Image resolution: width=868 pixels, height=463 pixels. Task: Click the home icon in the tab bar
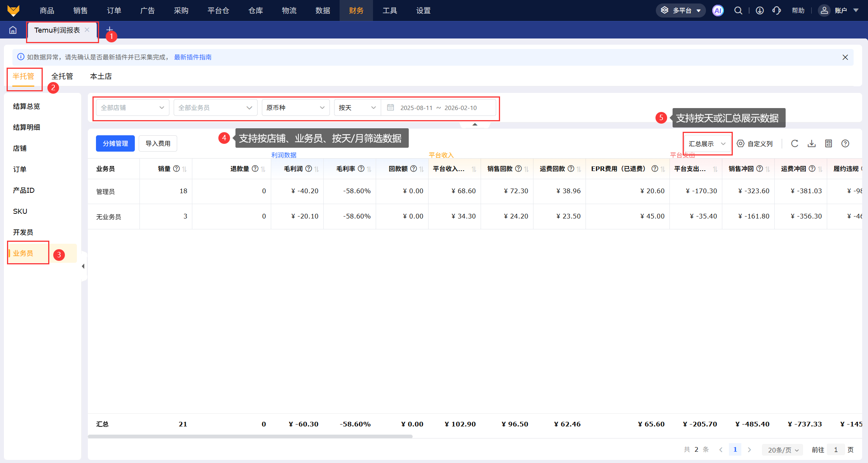pyautogui.click(x=13, y=30)
